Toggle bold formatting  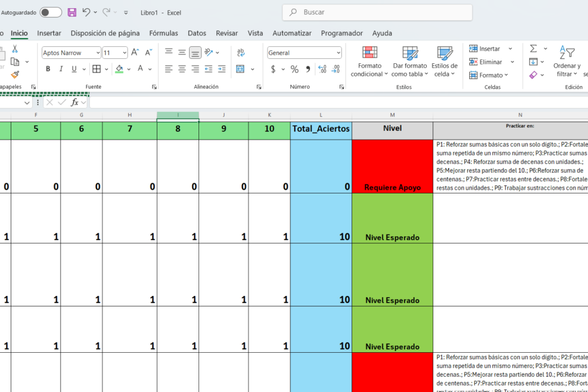[48, 69]
